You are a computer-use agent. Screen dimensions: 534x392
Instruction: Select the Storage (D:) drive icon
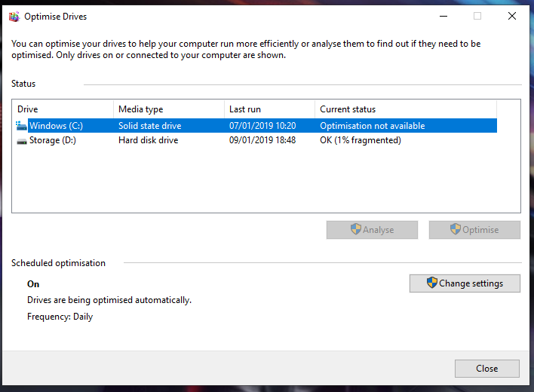pyautogui.click(x=22, y=141)
